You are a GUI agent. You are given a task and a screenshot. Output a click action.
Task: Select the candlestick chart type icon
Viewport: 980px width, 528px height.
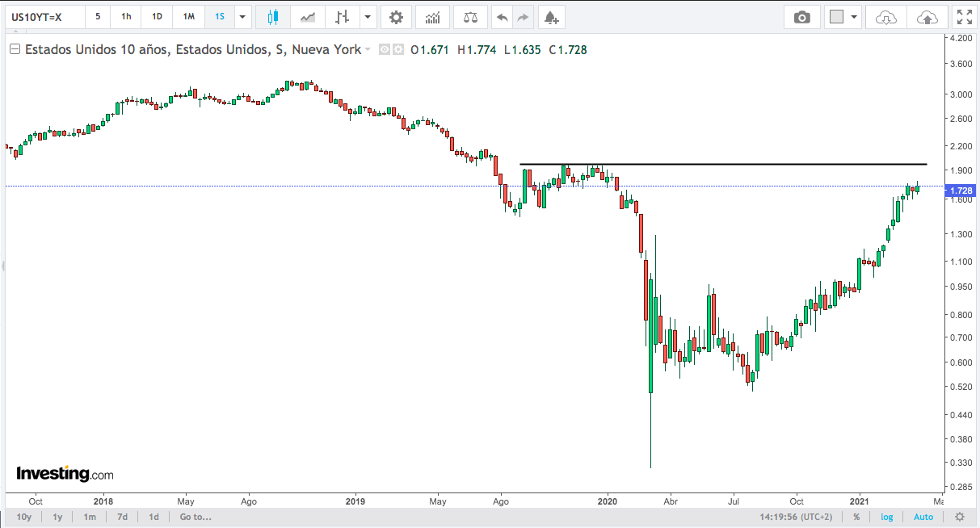click(272, 17)
